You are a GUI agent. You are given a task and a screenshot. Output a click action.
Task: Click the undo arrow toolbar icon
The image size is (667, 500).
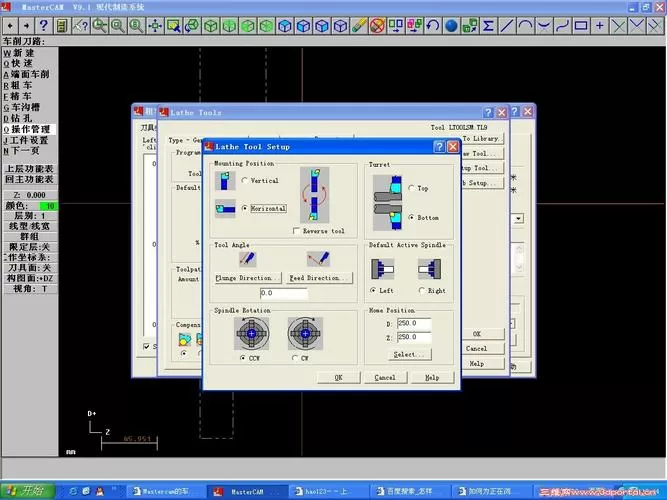point(433,26)
